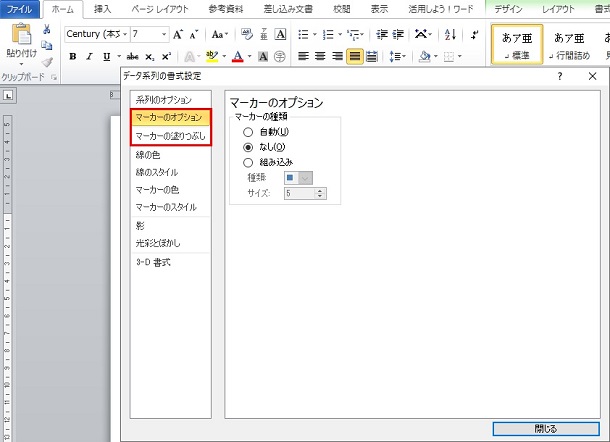
Task: Open the ファイル tab
Action: pos(19,9)
